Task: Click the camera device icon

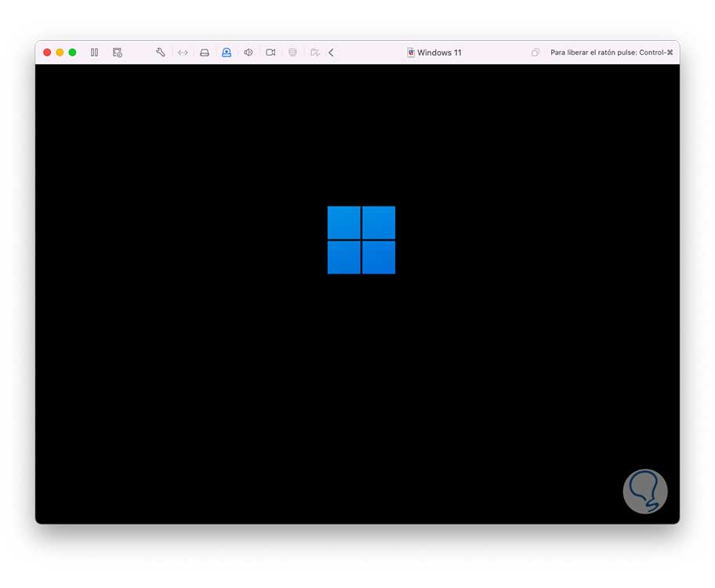Action: coord(270,53)
